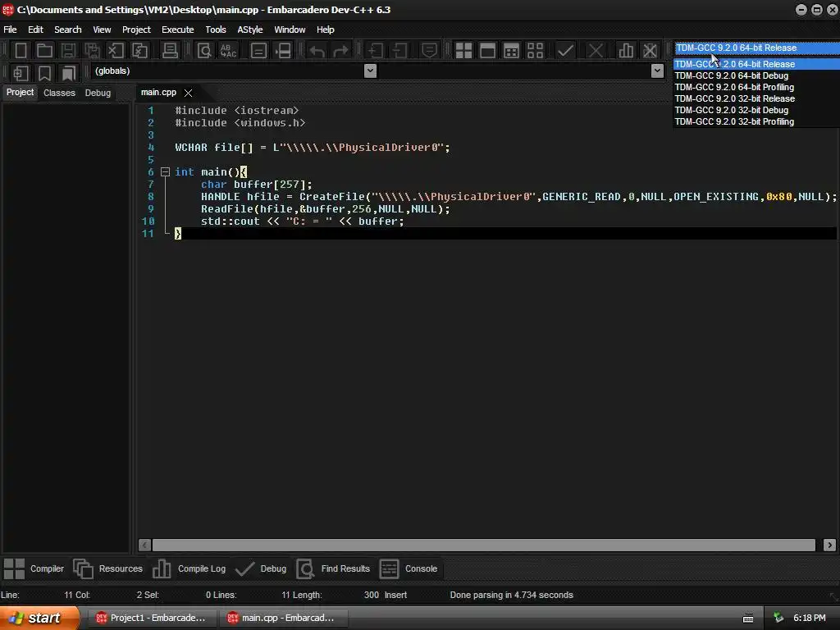The image size is (840, 630).
Task: Open the Compile Log bottom tab
Action: [189, 568]
